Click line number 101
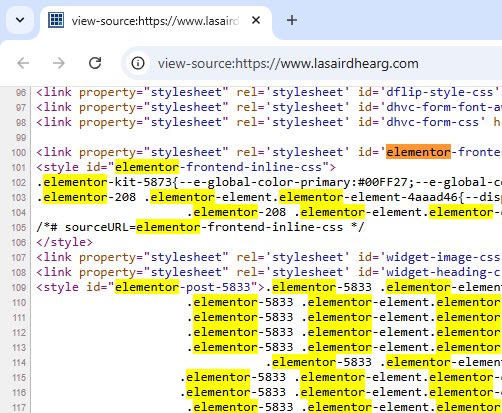 pos(19,167)
